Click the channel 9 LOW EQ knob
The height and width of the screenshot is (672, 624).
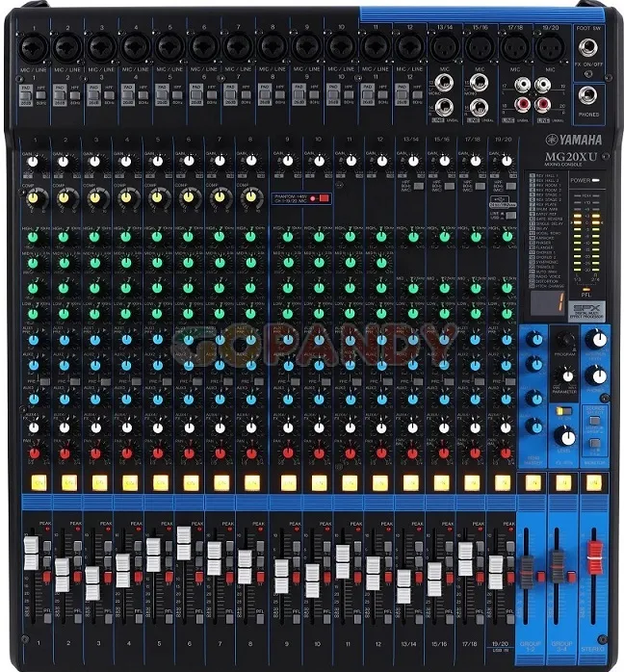(x=288, y=314)
